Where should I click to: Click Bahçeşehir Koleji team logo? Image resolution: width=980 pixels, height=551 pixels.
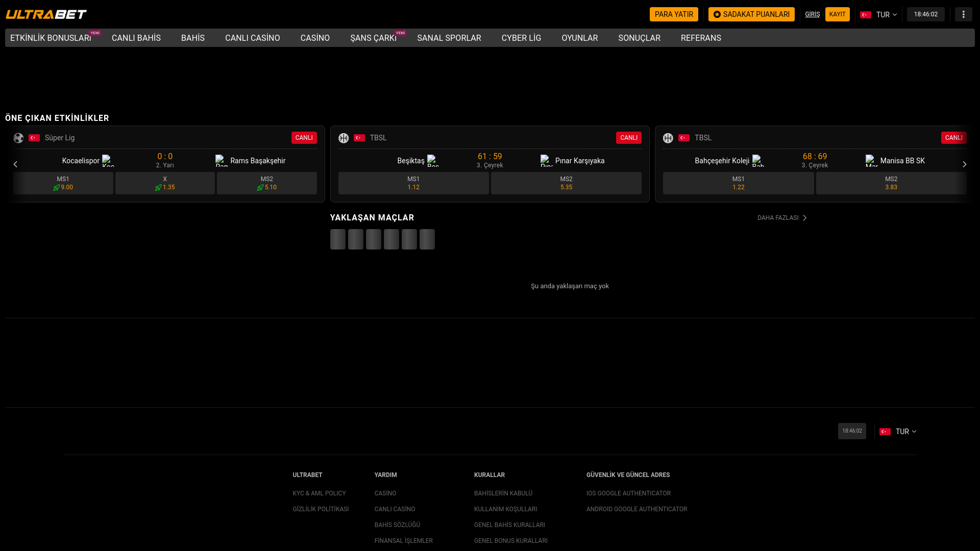pyautogui.click(x=758, y=161)
